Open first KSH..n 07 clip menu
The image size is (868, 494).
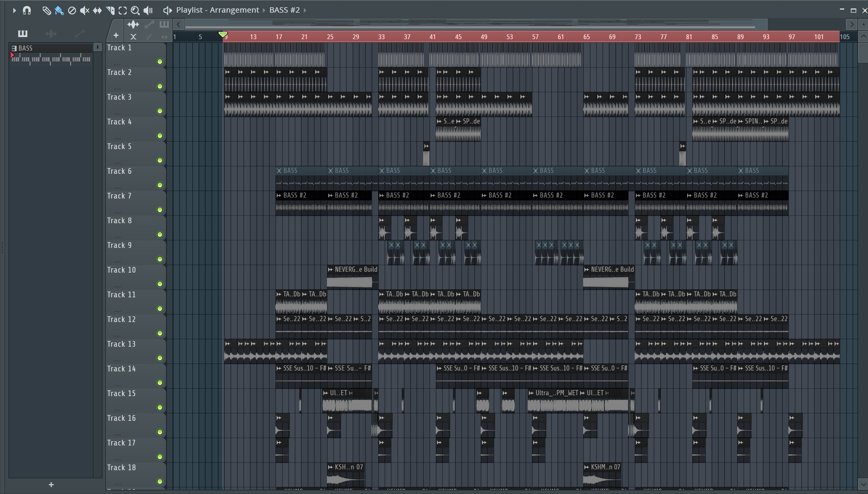(330, 467)
